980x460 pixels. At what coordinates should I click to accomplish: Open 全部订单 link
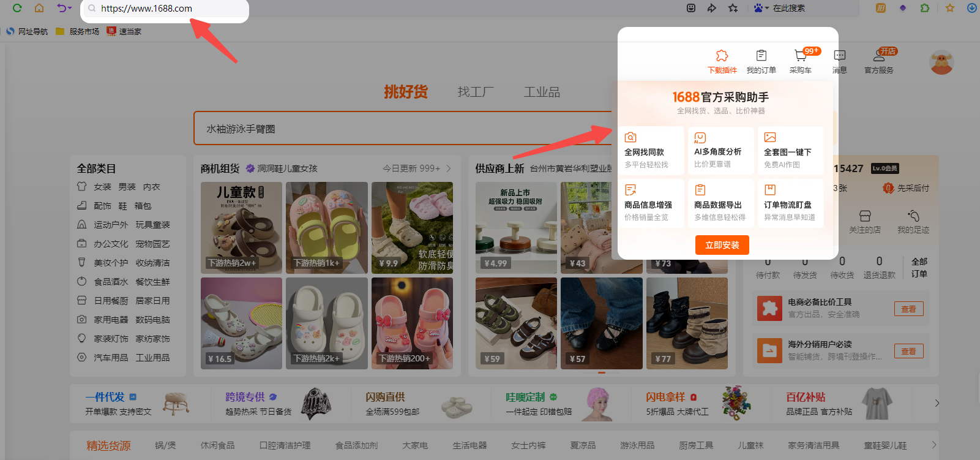919,268
